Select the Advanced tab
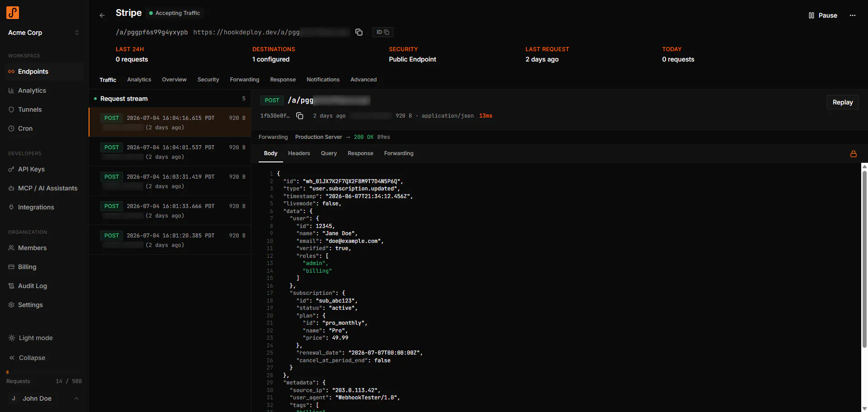 coord(363,80)
